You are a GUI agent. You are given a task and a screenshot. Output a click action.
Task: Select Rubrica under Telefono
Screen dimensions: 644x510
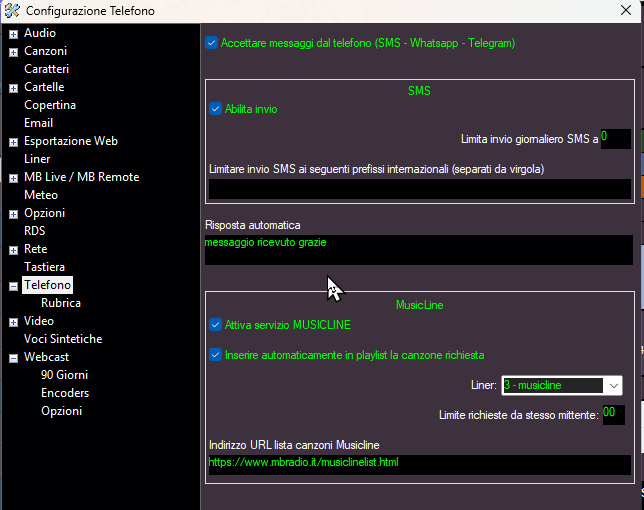point(61,303)
